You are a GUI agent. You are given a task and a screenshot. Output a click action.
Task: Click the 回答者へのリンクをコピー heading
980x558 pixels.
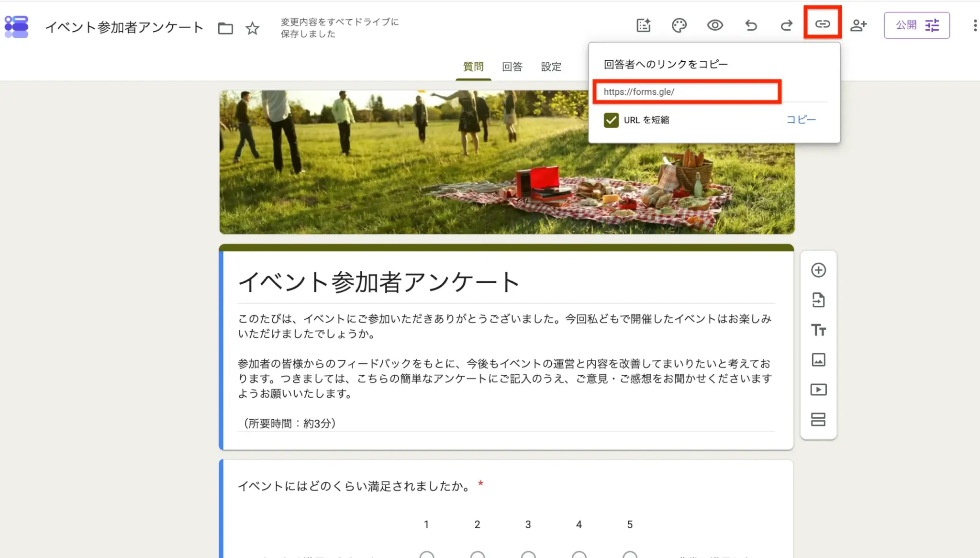(666, 64)
